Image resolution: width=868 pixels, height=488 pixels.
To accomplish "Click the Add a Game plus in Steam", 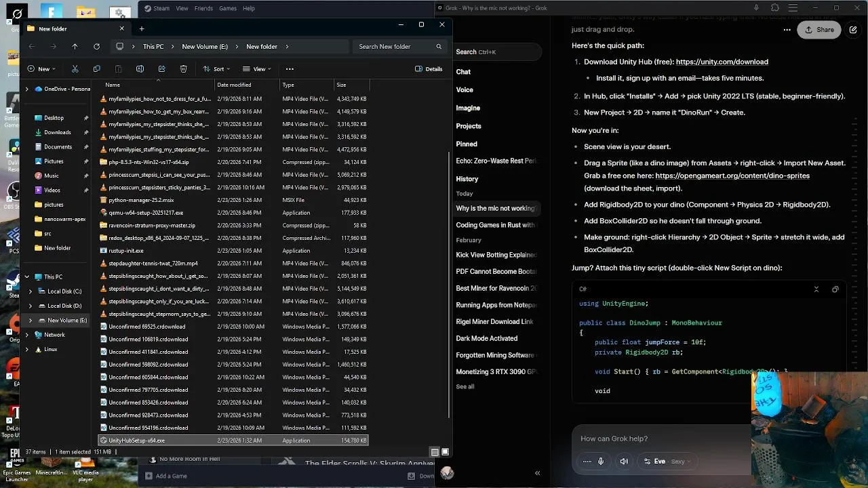I will [149, 476].
